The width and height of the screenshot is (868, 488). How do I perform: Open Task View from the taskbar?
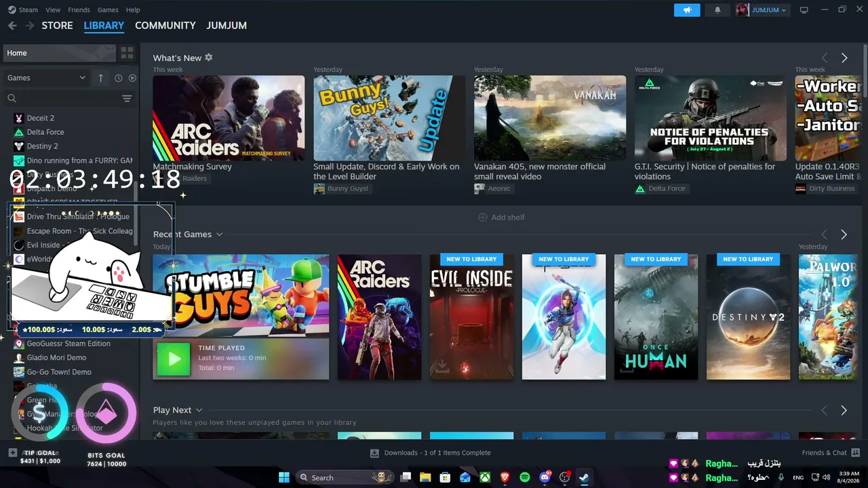406,477
